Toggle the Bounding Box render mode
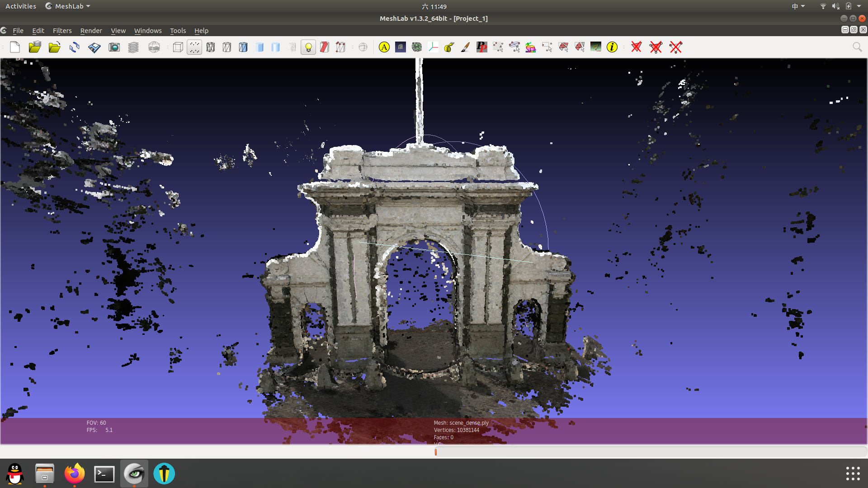The image size is (868, 488). (x=178, y=47)
